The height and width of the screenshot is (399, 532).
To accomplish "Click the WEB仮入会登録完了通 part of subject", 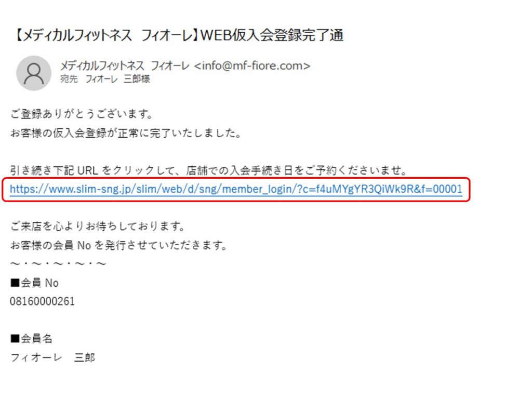I will coord(272,35).
